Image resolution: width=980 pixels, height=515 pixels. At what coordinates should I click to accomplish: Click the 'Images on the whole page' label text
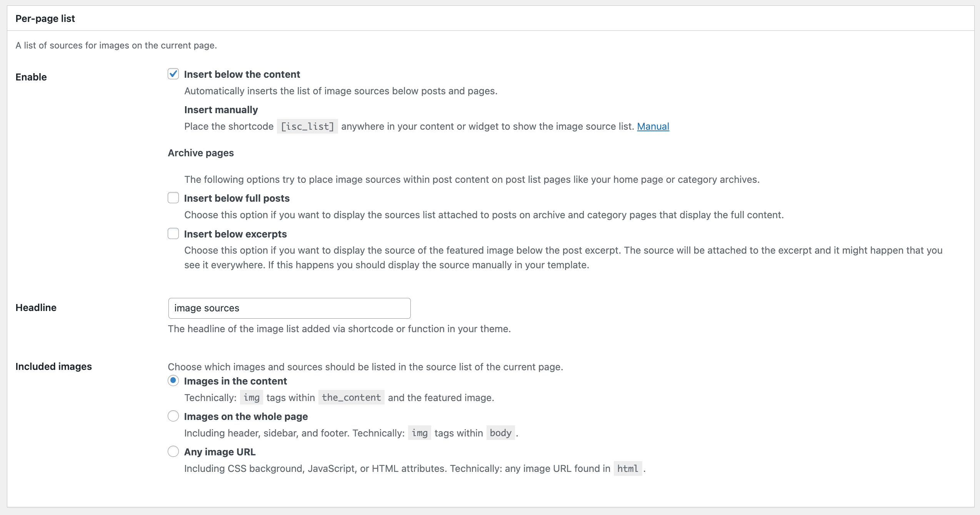pos(246,416)
